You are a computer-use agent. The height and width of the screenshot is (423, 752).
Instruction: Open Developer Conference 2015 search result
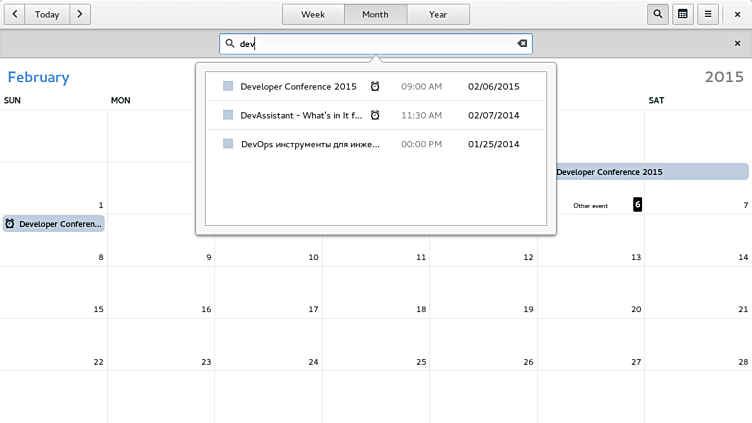point(298,87)
